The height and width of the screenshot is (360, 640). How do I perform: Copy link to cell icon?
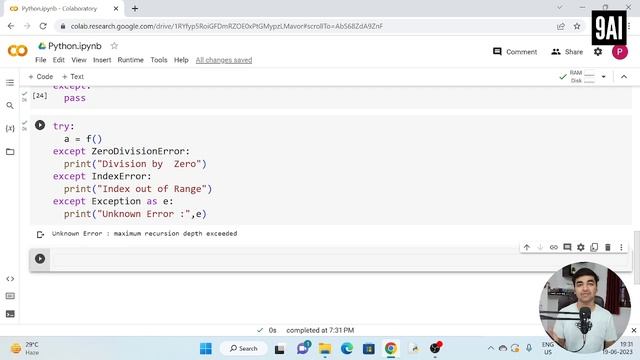click(553, 247)
